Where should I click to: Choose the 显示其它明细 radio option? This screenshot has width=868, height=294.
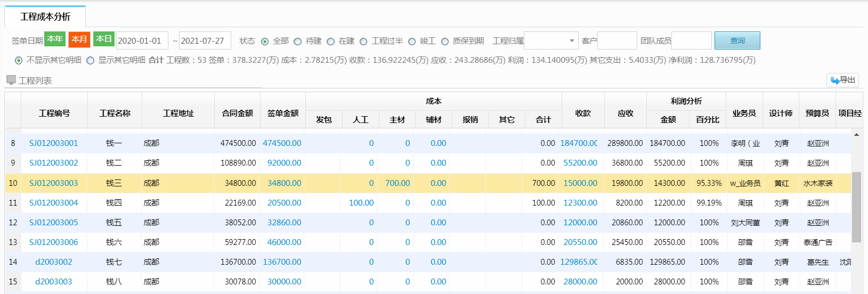(x=91, y=61)
